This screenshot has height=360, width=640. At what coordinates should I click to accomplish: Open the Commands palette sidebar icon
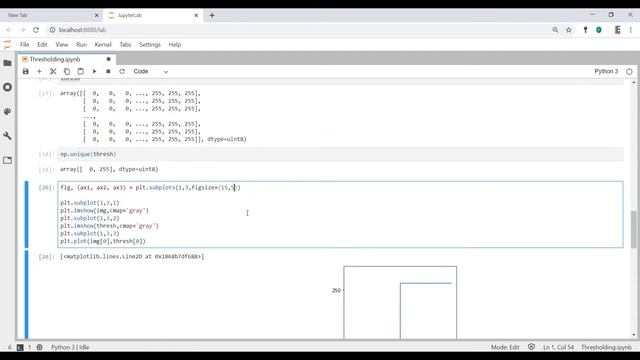(7, 111)
